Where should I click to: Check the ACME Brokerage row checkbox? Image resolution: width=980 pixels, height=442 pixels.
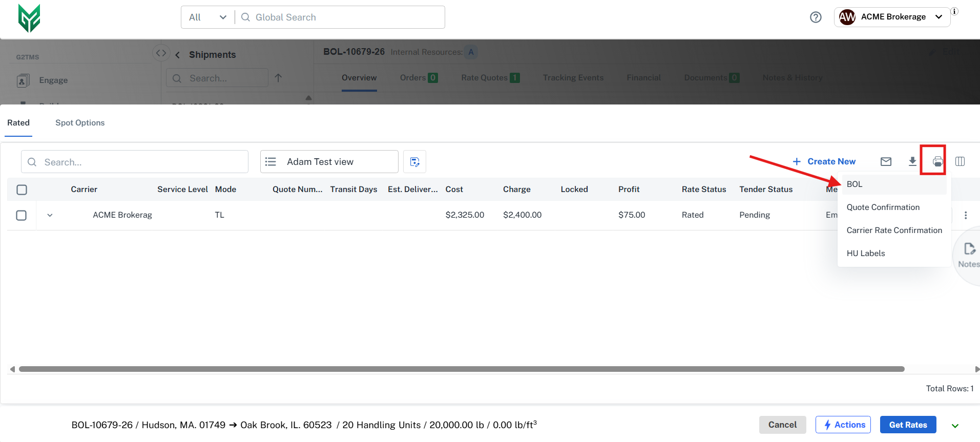(22, 216)
